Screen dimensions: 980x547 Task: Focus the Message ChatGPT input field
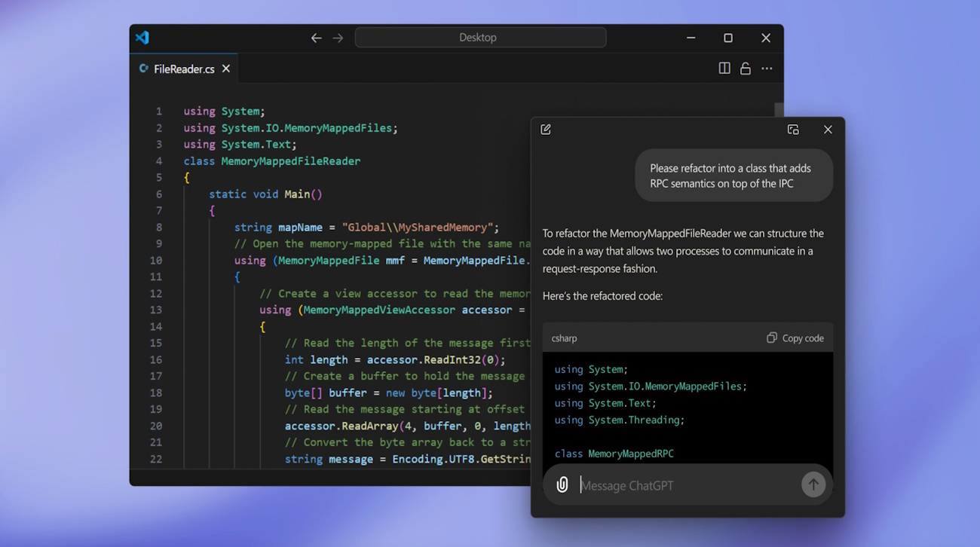[x=688, y=485]
